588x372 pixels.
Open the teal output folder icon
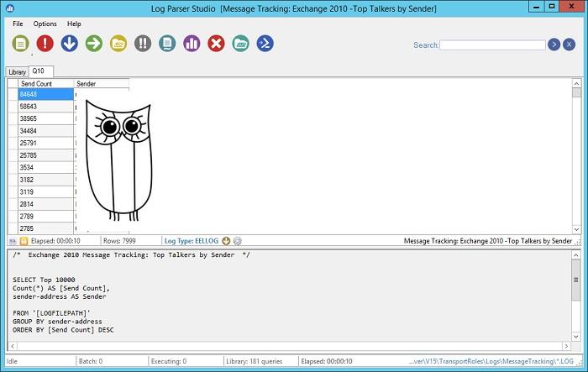pos(241,44)
